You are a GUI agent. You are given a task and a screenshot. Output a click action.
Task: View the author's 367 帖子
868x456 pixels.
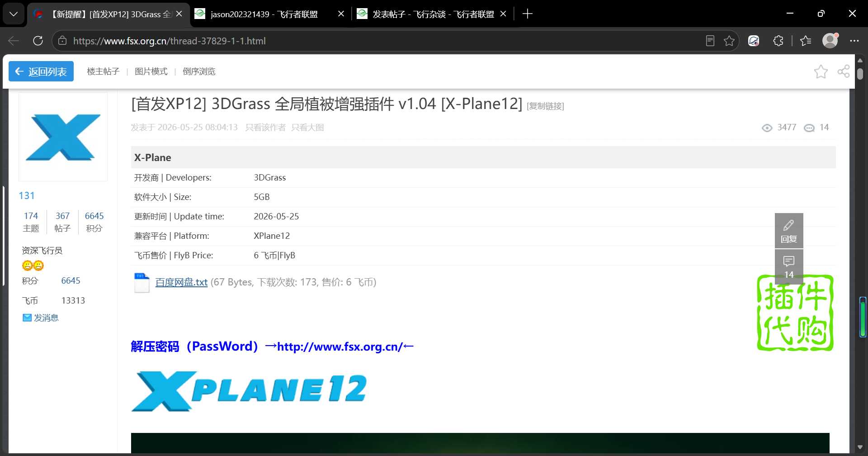point(62,222)
